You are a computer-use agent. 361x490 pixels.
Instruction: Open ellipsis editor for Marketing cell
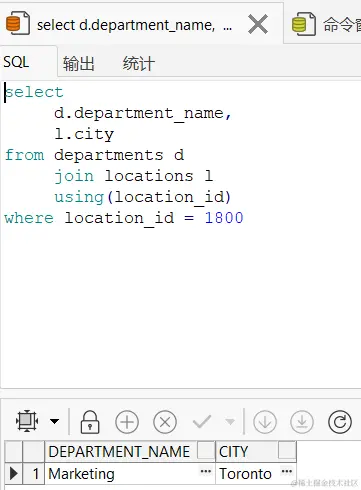(x=206, y=471)
